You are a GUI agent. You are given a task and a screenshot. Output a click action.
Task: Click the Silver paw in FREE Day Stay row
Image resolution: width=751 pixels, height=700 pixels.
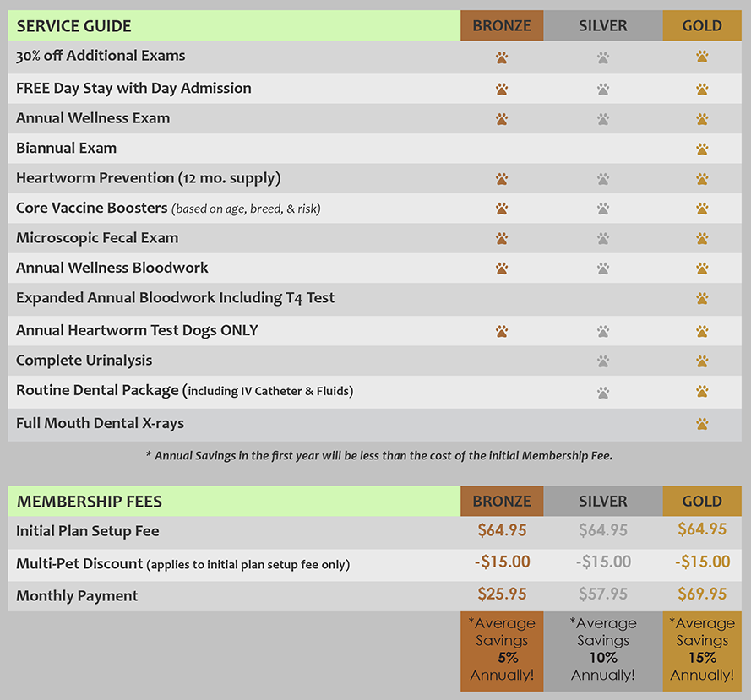coord(603,89)
